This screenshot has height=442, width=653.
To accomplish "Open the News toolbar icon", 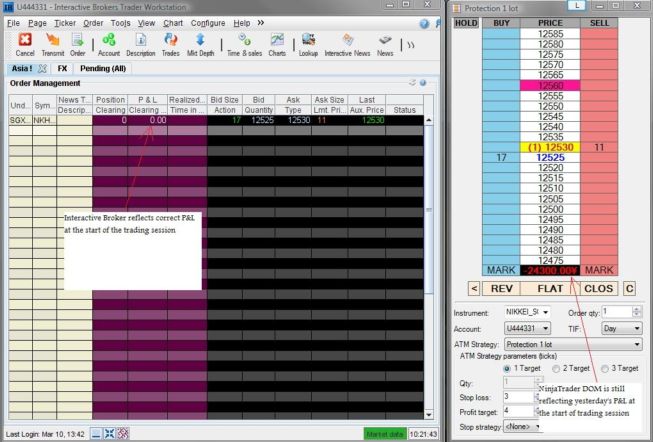I will point(385,45).
